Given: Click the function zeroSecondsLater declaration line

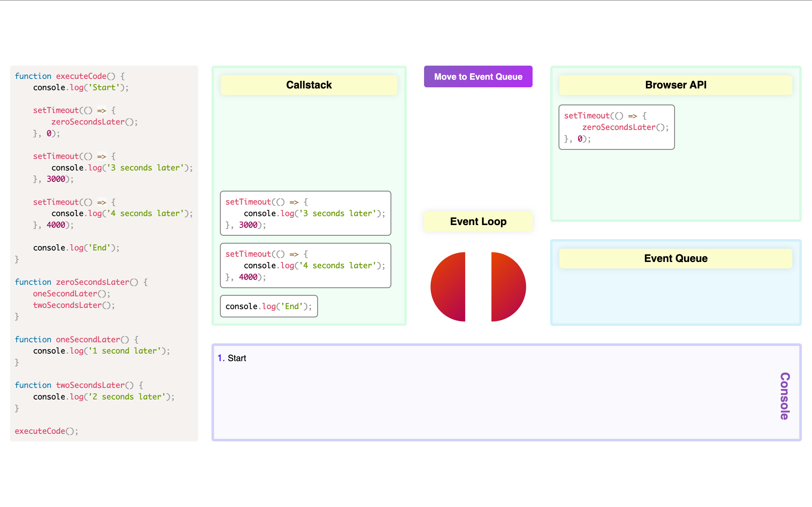Looking at the screenshot, I should tap(81, 282).
